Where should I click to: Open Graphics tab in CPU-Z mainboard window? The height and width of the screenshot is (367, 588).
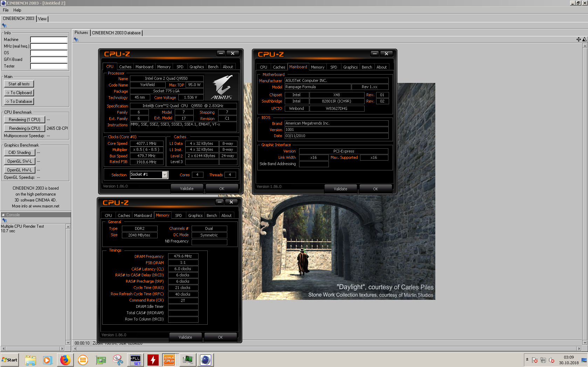[350, 67]
